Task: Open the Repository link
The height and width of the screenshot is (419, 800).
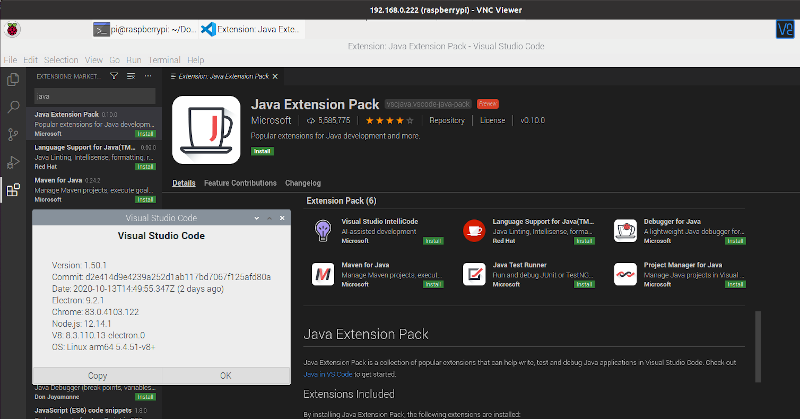Action: [x=447, y=120]
